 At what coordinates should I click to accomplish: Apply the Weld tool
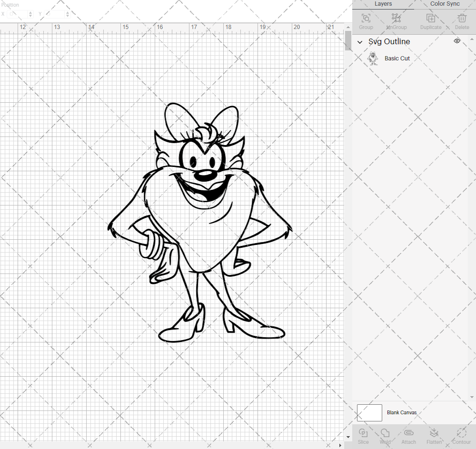[x=385, y=435]
